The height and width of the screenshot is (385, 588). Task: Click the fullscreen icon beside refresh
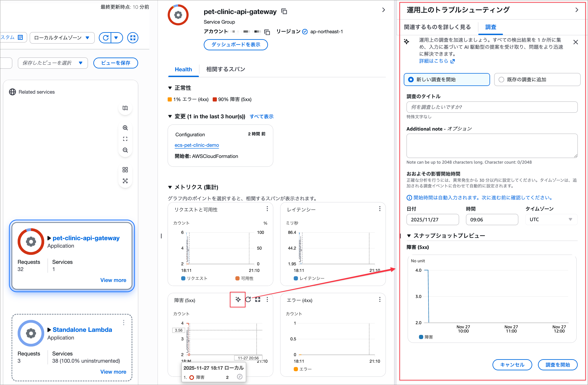[x=133, y=38]
